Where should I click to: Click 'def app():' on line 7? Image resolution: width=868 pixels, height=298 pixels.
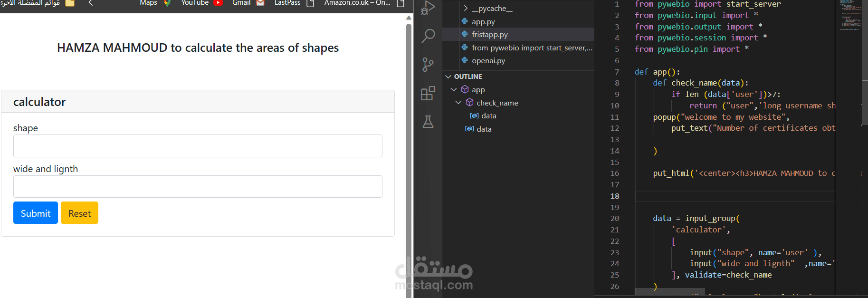click(x=658, y=72)
